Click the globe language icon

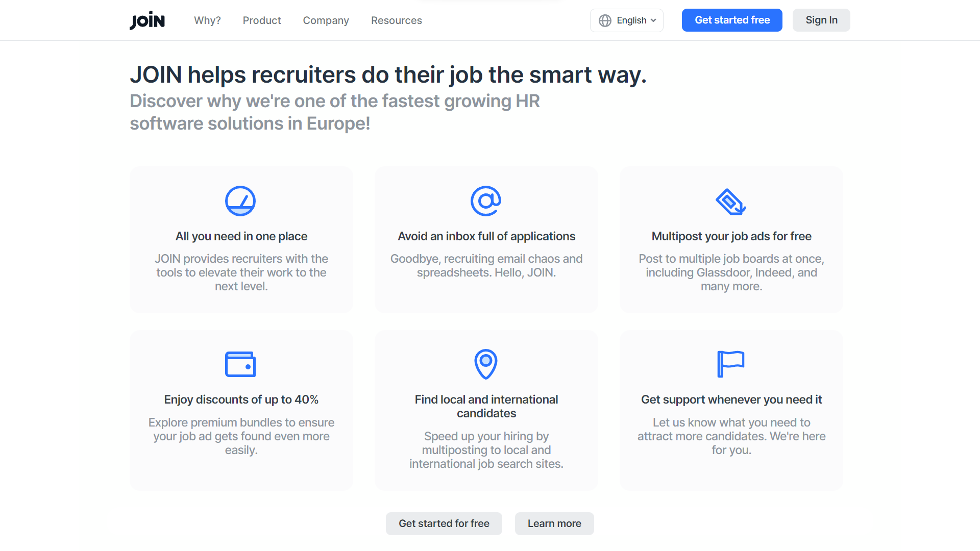[605, 20]
